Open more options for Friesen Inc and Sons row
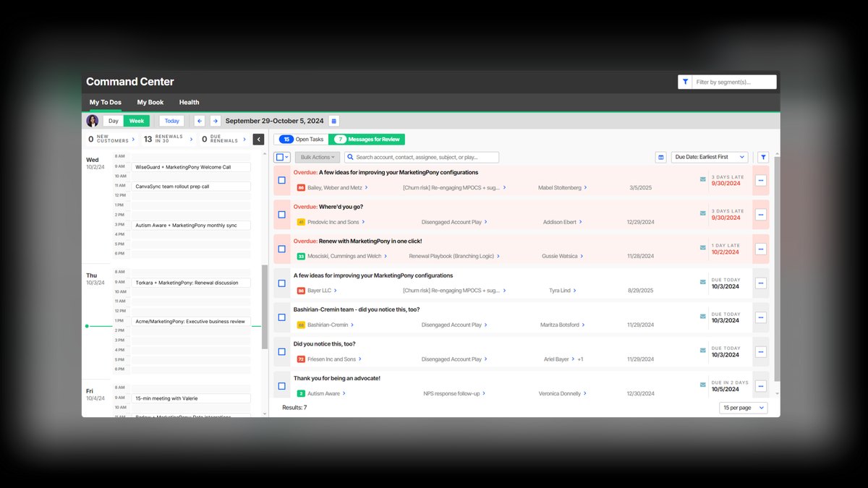Viewport: 868px width, 488px height. (761, 351)
